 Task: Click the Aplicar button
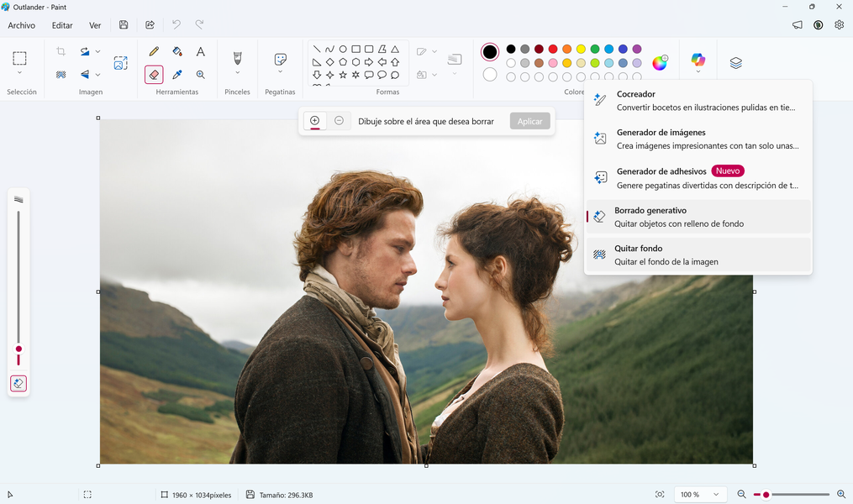pos(529,121)
